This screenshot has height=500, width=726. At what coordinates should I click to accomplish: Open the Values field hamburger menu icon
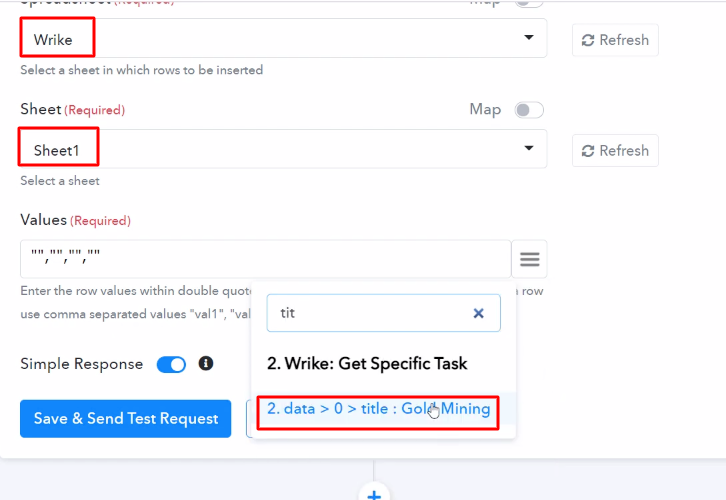click(x=529, y=259)
